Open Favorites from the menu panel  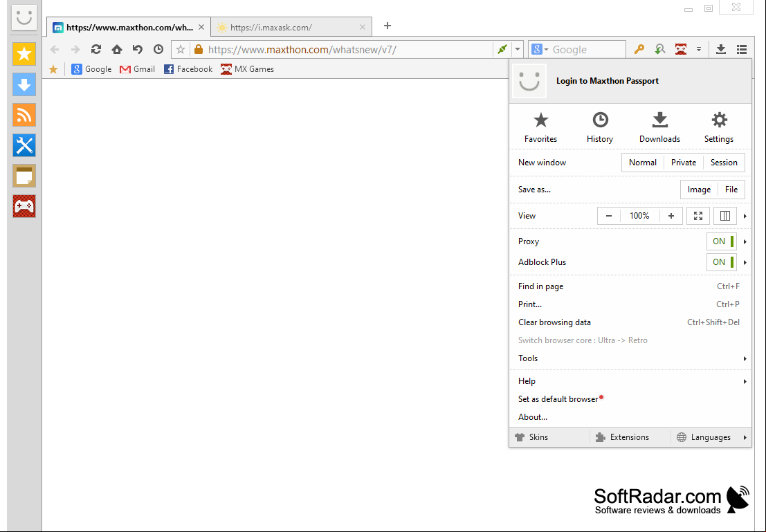(541, 127)
